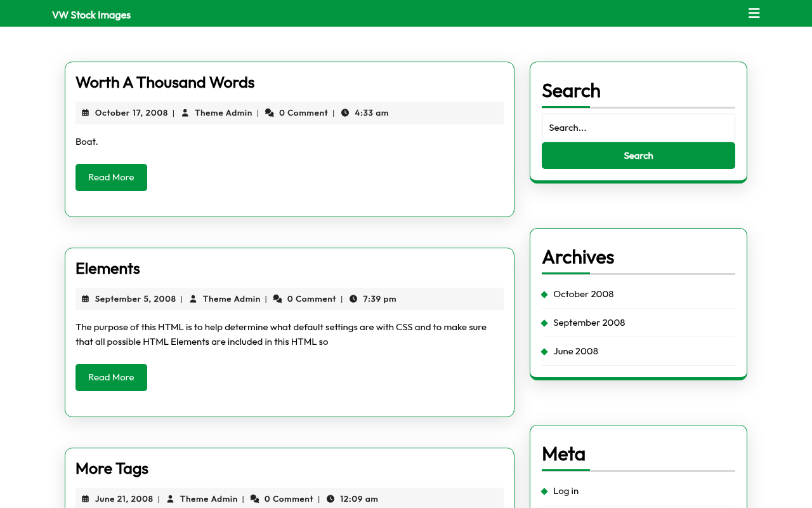Click Theme Admin on the Worth A Thousand Words post
The width and height of the screenshot is (812, 508).
[223, 113]
